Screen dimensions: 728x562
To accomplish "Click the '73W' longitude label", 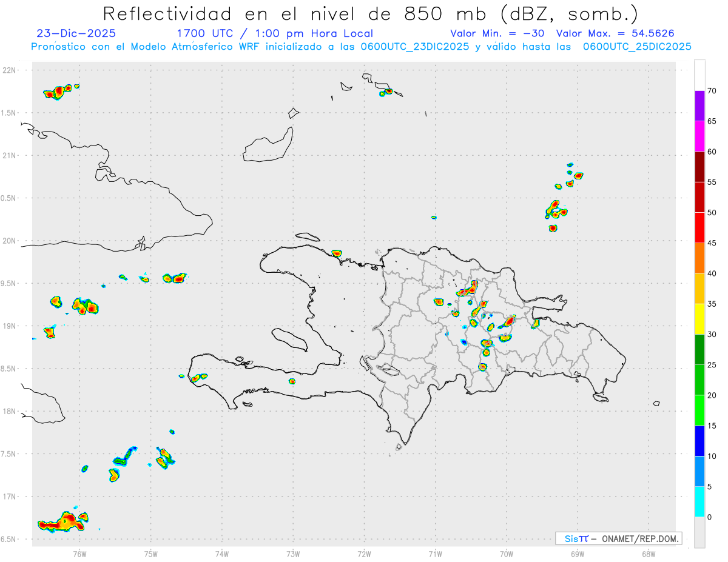I will coord(293,554).
